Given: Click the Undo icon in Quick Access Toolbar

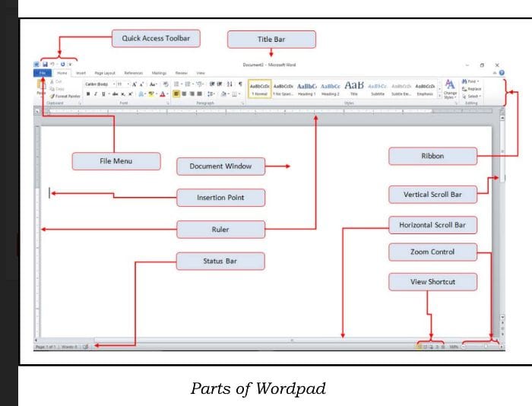Looking at the screenshot, I should (52, 64).
